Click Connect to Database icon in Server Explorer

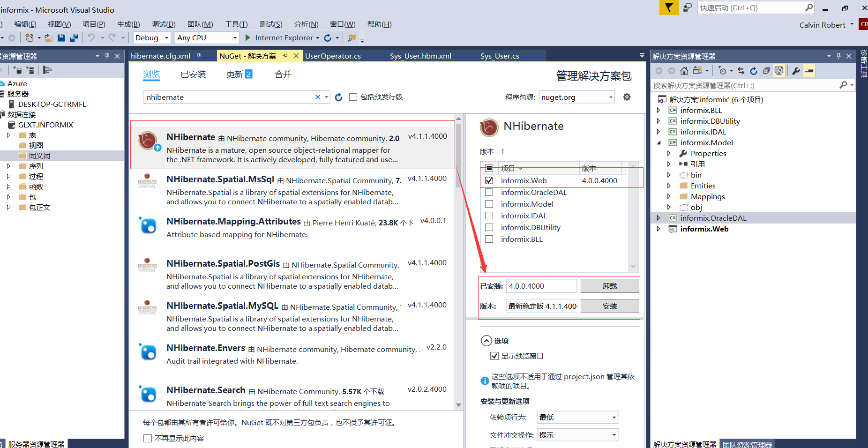(18, 70)
